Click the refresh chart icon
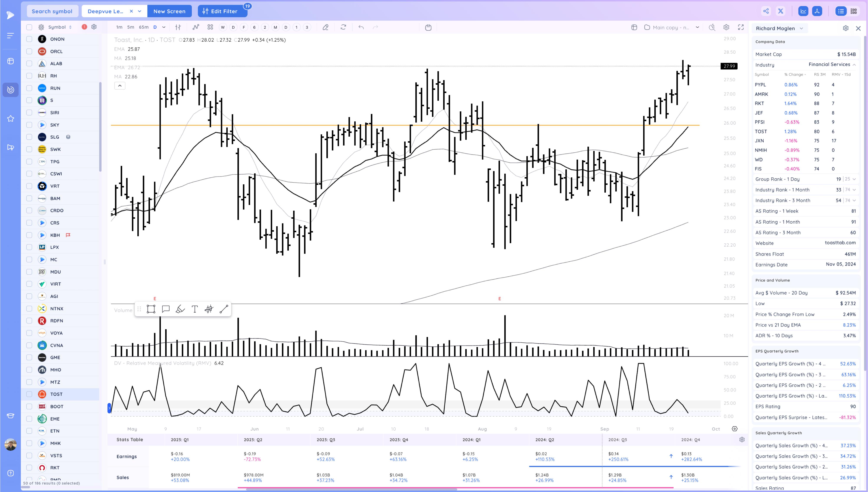The image size is (868, 492). (343, 27)
